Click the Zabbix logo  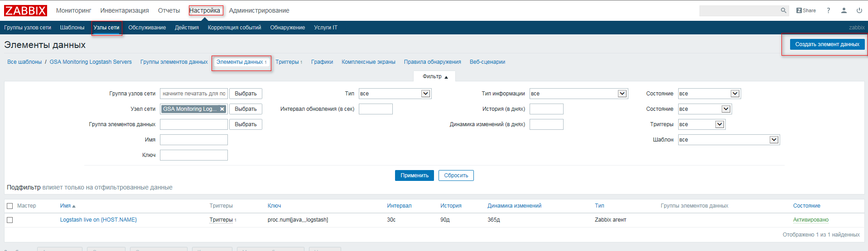pos(26,10)
